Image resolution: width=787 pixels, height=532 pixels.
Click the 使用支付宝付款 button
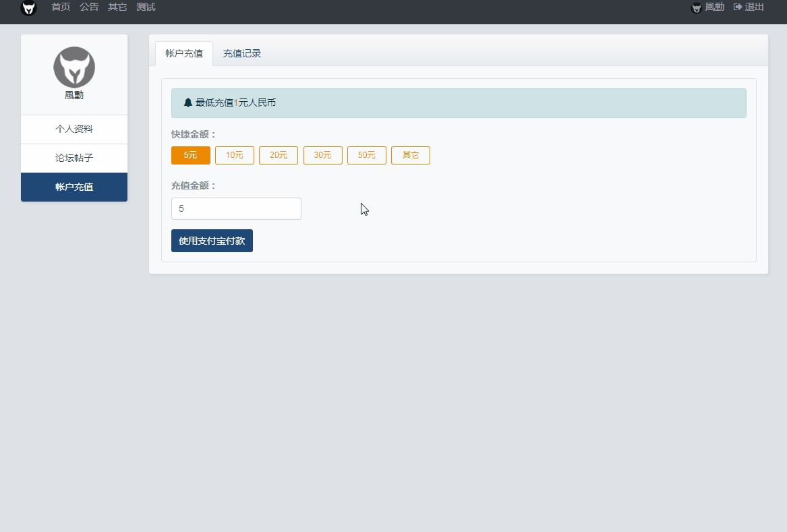pyautogui.click(x=212, y=241)
